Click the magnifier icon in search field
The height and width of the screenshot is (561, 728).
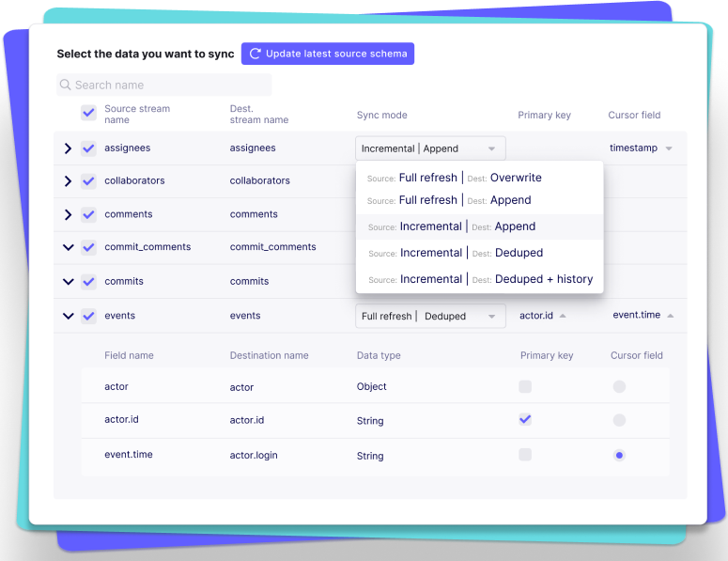66,86
